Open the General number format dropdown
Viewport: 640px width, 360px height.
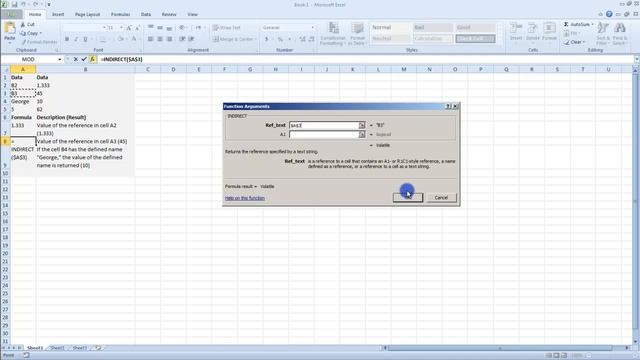click(313, 27)
